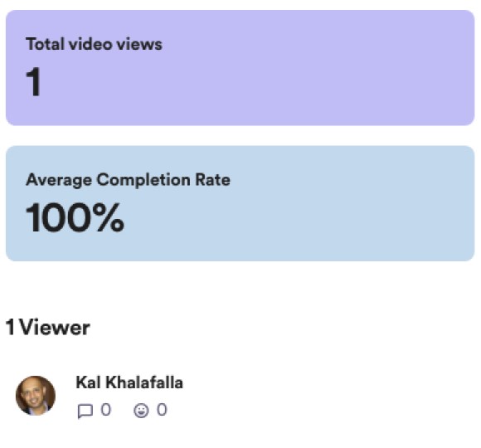Viewport: 481px width, 448px height.
Task: Click the 1 Viewer section heading
Action: click(48, 328)
